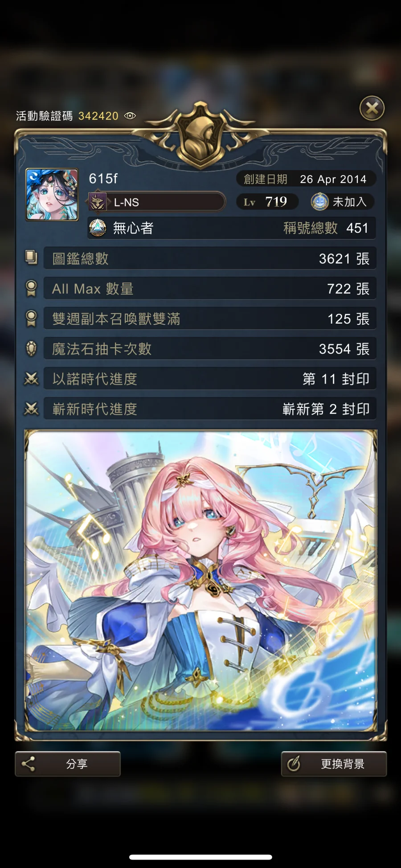401x868 pixels.
Task: Tap the L-NS badge icon
Action: 98,202
